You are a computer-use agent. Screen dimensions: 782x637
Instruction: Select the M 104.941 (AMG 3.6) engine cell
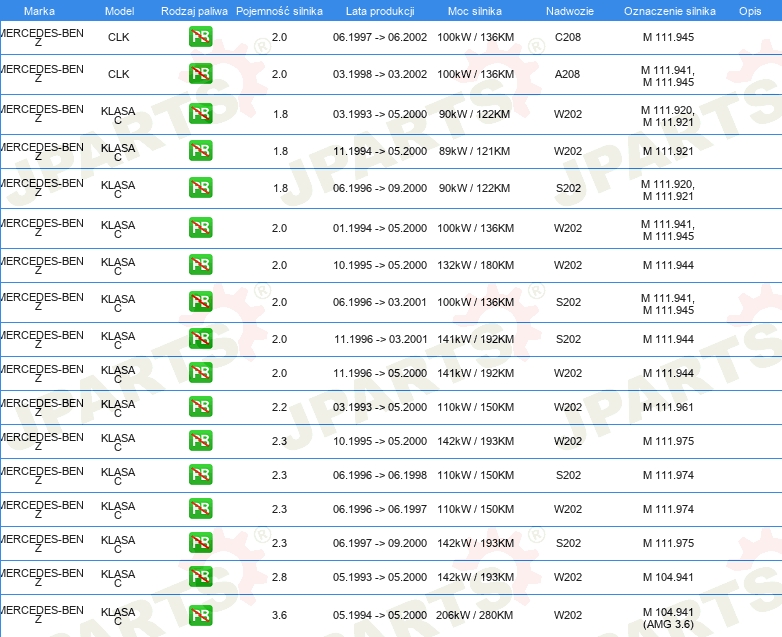[x=668, y=616]
